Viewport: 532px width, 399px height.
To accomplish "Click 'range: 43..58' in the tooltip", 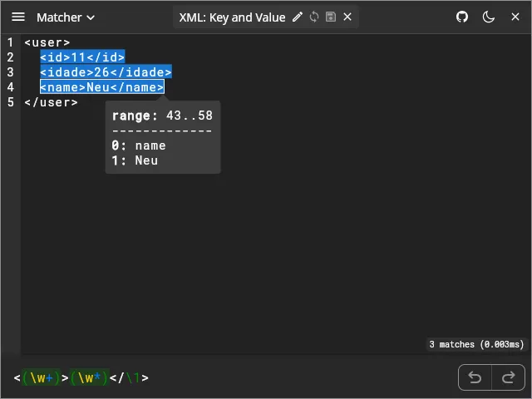I will click(x=162, y=116).
